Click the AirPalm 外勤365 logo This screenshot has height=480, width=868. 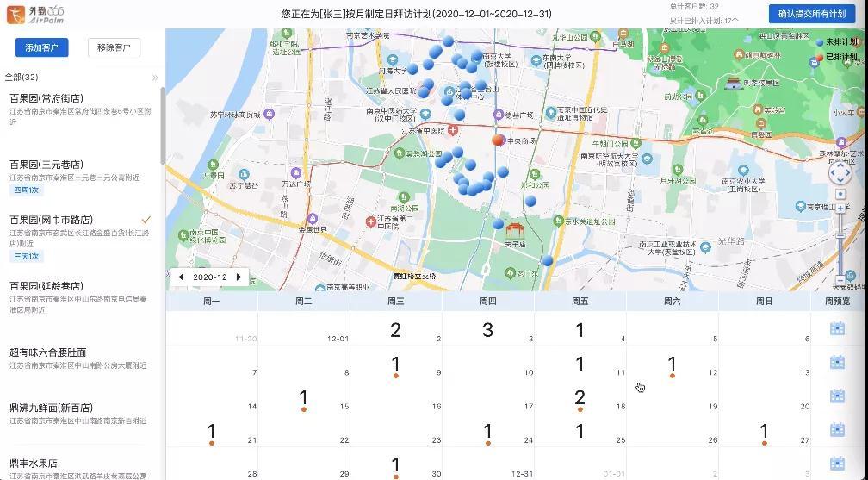pyautogui.click(x=34, y=15)
